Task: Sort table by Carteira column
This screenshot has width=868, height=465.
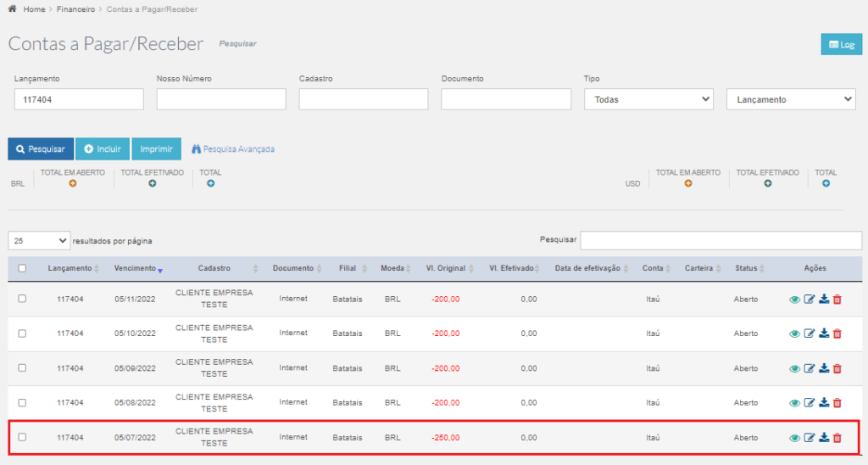Action: [x=701, y=268]
